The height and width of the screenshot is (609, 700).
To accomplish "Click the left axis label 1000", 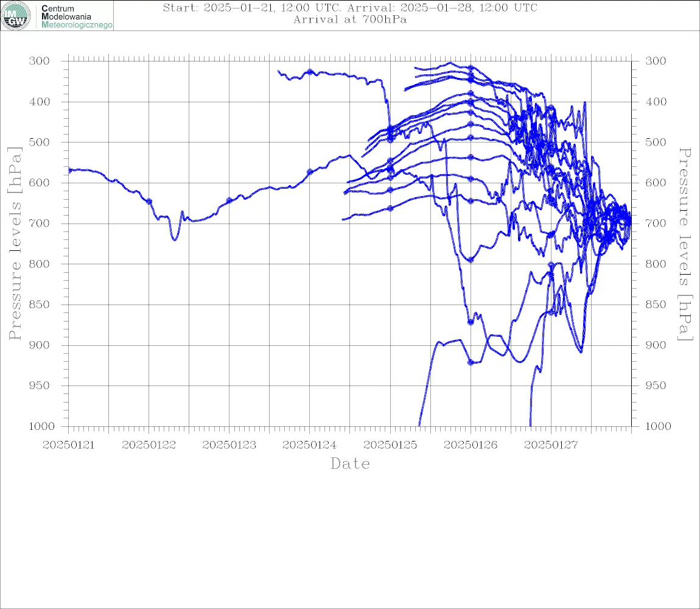I will tap(41, 426).
